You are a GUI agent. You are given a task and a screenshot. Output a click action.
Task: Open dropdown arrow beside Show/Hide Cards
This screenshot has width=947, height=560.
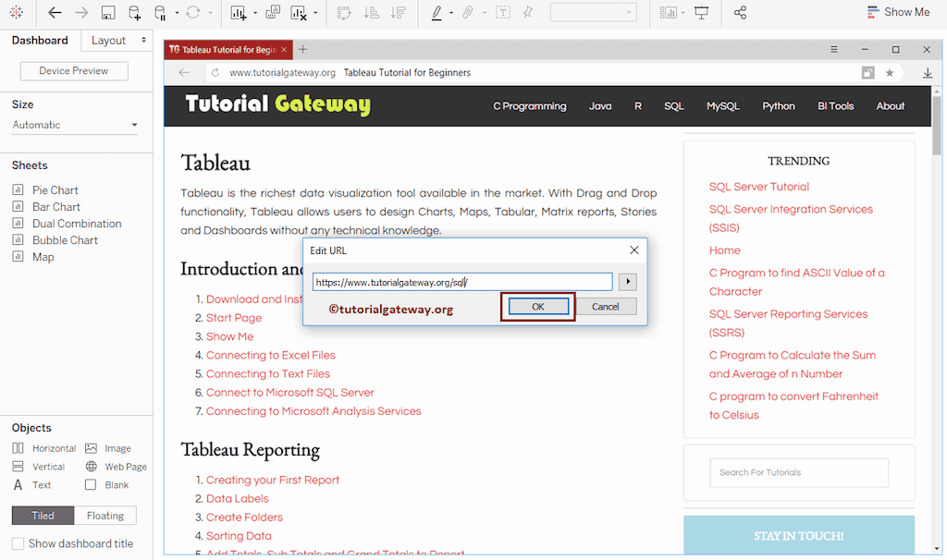pyautogui.click(x=683, y=13)
